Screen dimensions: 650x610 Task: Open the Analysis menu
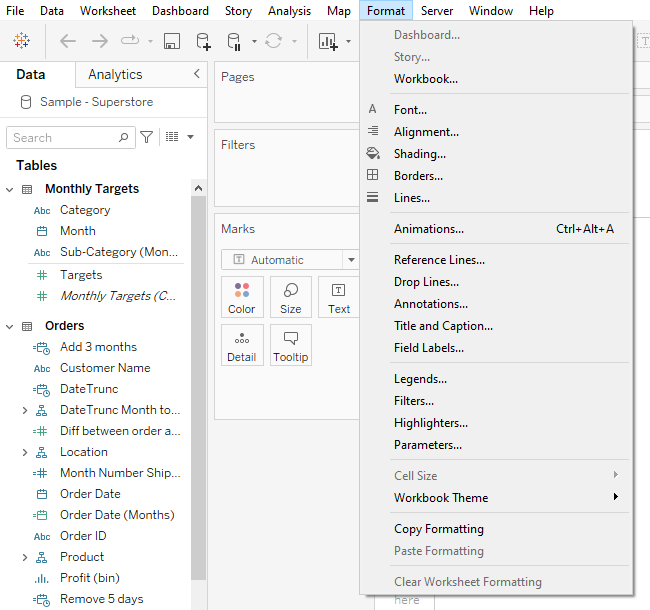click(289, 11)
